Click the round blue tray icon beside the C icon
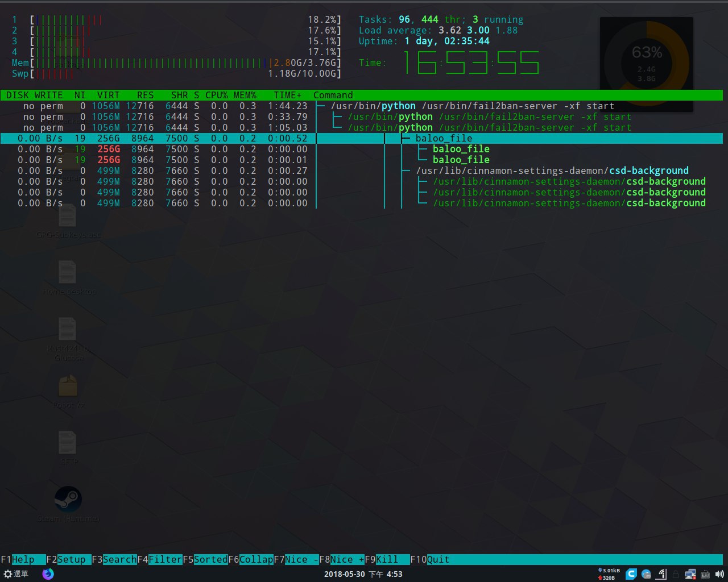Image resolution: width=728 pixels, height=582 pixels. (647, 574)
